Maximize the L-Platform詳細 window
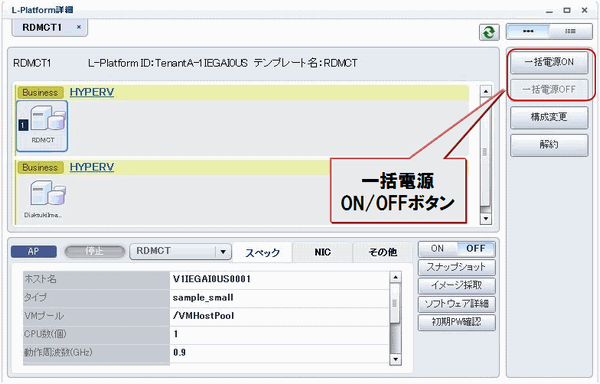 567,10
